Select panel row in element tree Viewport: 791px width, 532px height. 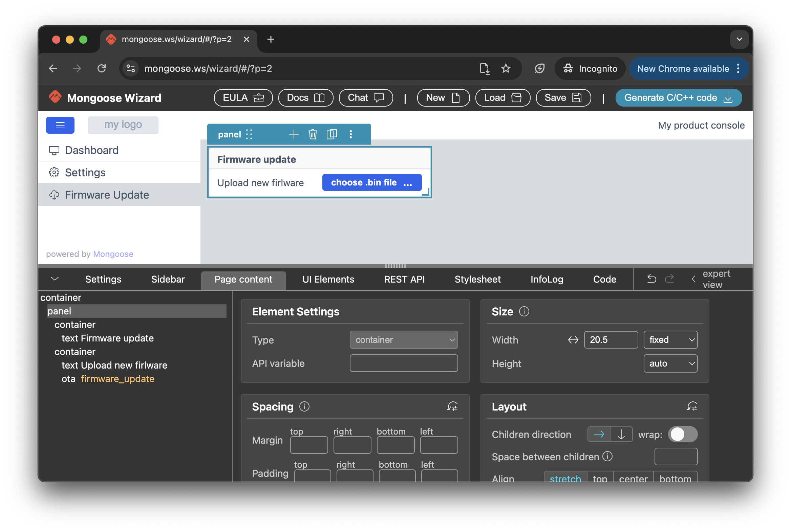[x=137, y=311]
